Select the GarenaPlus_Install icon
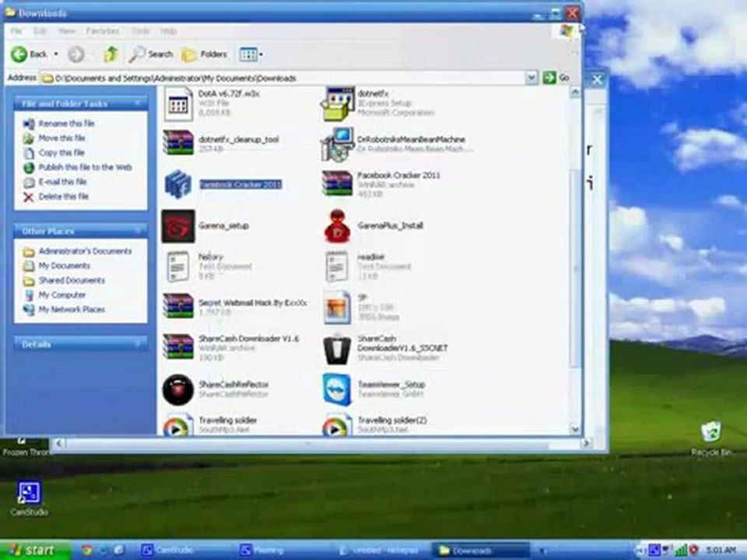Viewport: 747px width, 560px height. [337, 226]
